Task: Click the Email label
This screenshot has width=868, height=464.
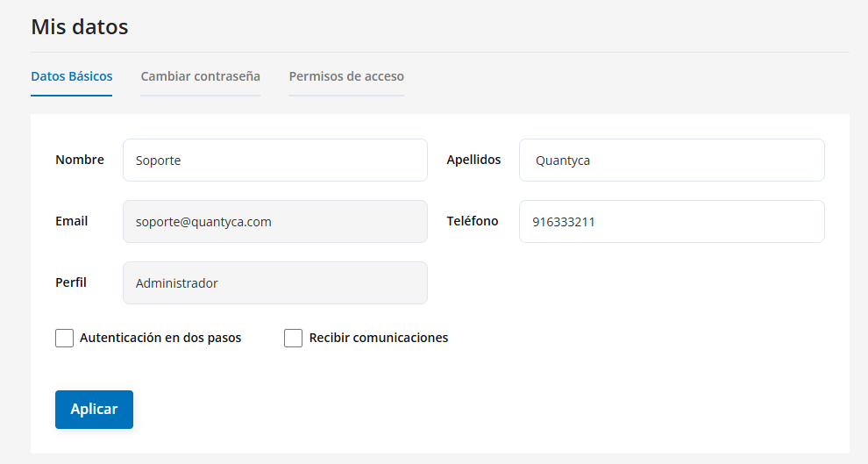Action: coord(71,221)
